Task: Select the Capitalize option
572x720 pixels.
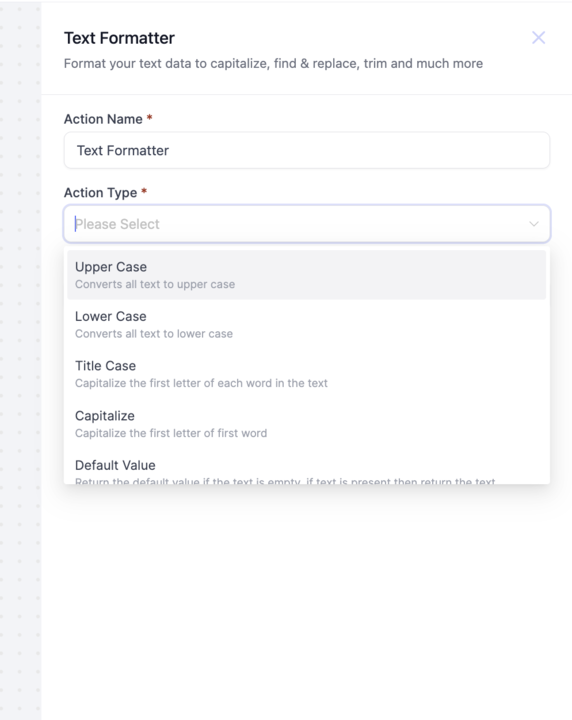Action: (x=307, y=423)
